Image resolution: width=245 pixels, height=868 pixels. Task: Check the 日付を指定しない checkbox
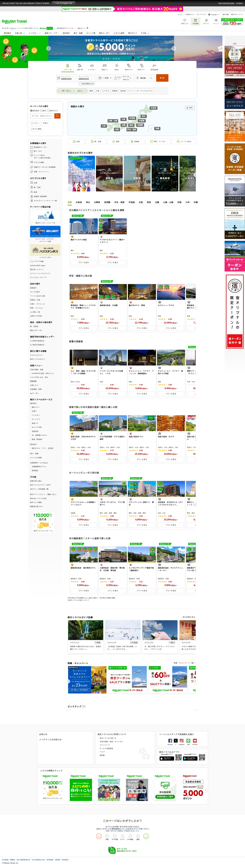pyautogui.click(x=80, y=84)
